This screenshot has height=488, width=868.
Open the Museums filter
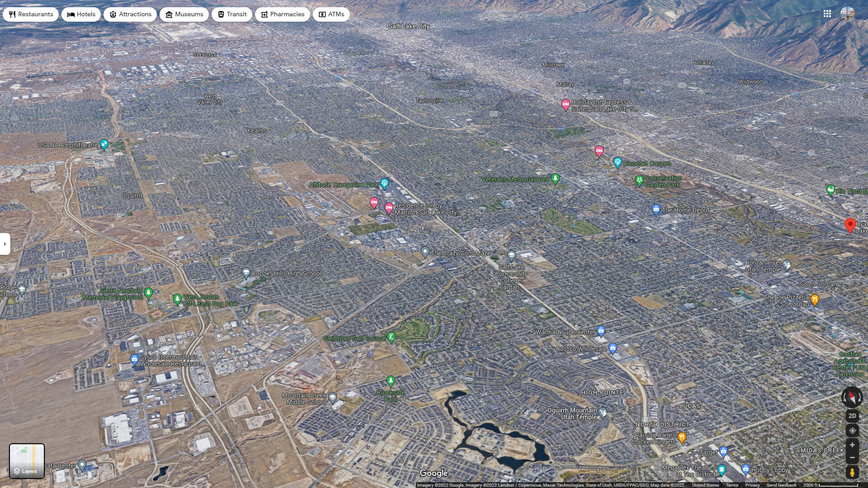184,14
